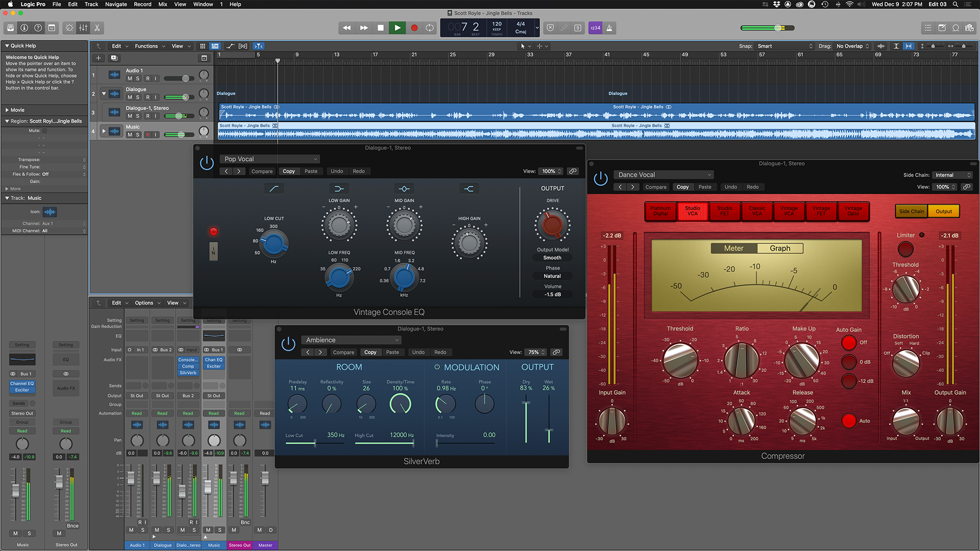This screenshot has width=980, height=551.
Task: Toggle the link icon in Vintage Console EQ
Action: (x=573, y=171)
